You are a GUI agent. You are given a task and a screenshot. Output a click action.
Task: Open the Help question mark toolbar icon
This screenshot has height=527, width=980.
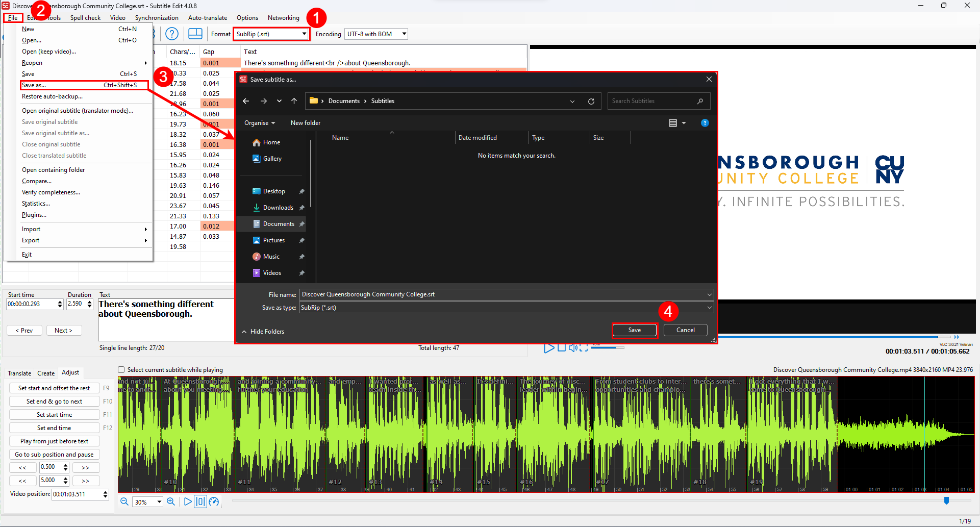(172, 34)
